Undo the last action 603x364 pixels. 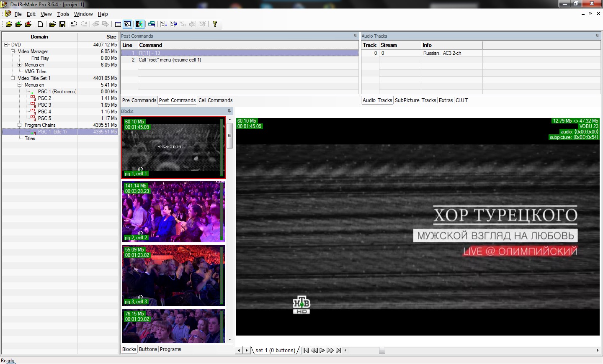coord(74,24)
